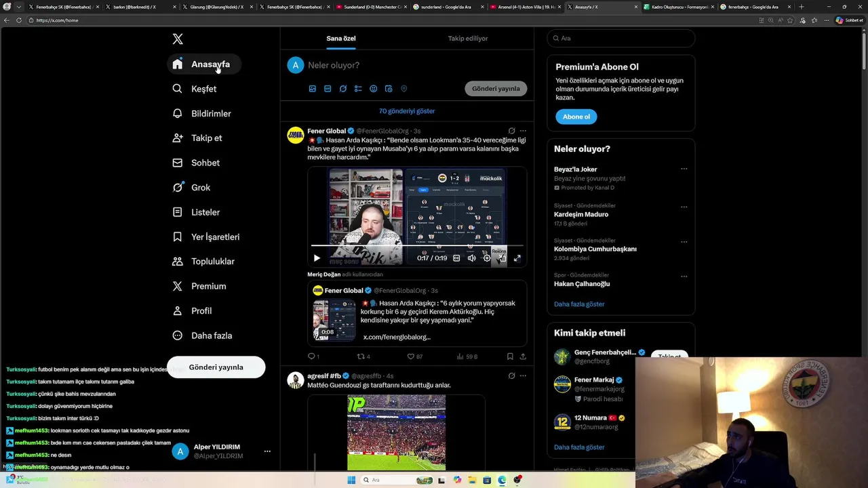Add poll icon in composer

358,89
